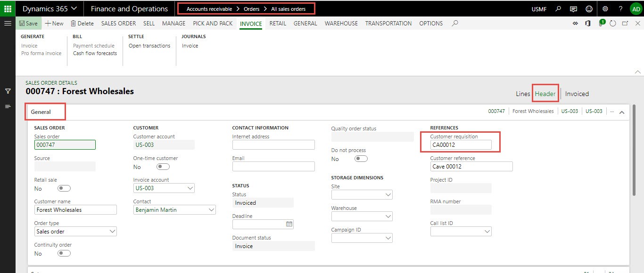This screenshot has width=644, height=273.
Task: Open the help question mark
Action: pyautogui.click(x=620, y=8)
